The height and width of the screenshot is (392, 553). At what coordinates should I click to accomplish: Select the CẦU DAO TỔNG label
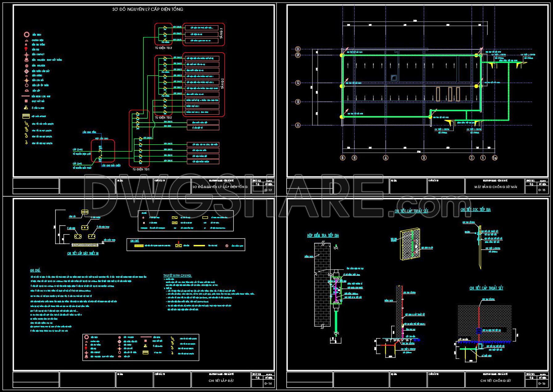pyautogui.click(x=89, y=132)
